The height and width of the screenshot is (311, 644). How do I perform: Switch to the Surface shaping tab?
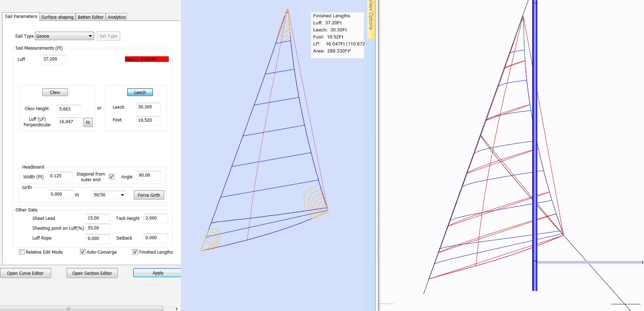(57, 17)
